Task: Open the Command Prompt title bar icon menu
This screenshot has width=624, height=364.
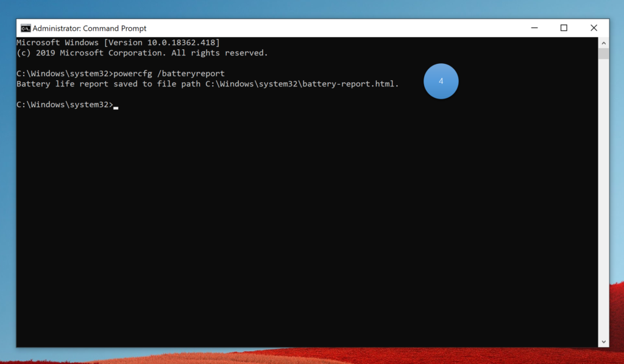Action: pyautogui.click(x=26, y=28)
